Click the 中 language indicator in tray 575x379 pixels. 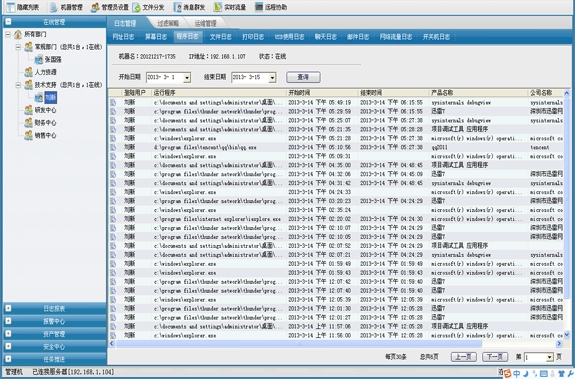(517, 374)
